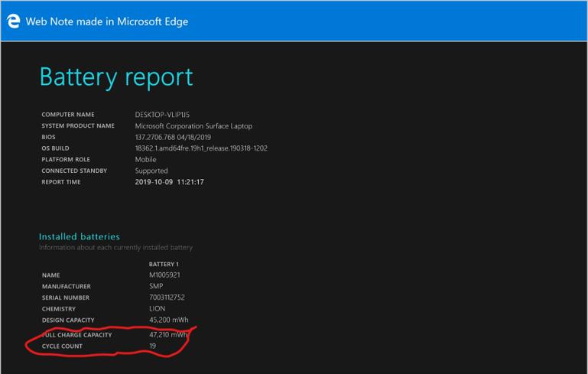The width and height of the screenshot is (588, 374).
Task: Select the OS build string 18362.1.amd64fre
Action: point(201,148)
